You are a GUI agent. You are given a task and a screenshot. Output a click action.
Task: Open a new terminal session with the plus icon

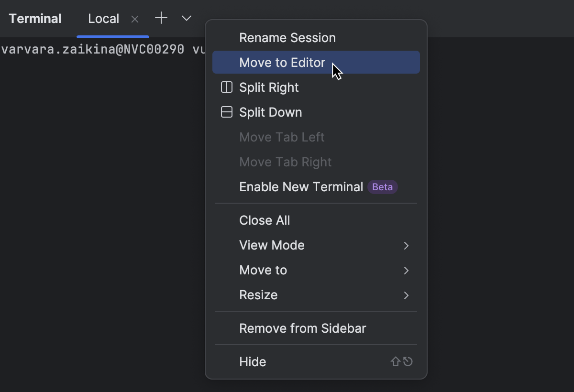pos(161,18)
